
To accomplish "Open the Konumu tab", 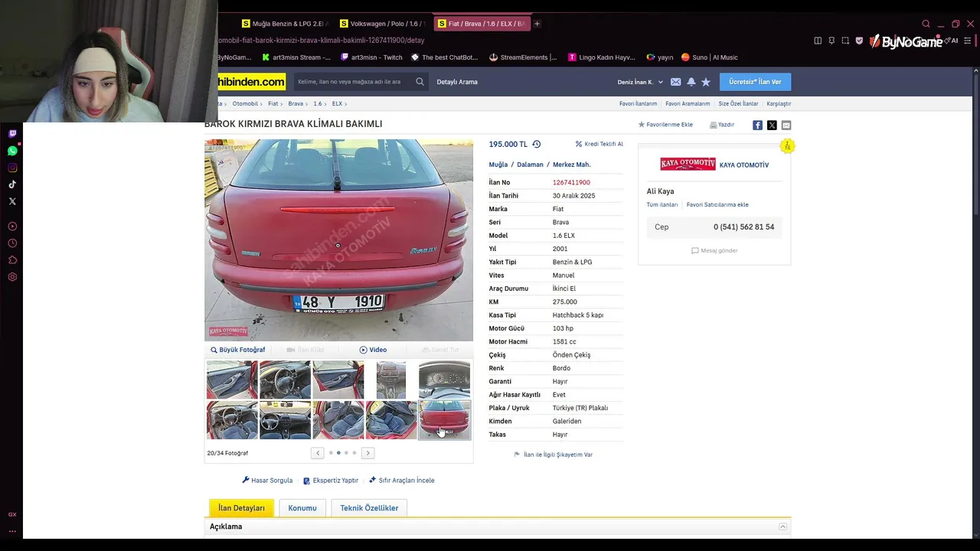I will pyautogui.click(x=302, y=508).
